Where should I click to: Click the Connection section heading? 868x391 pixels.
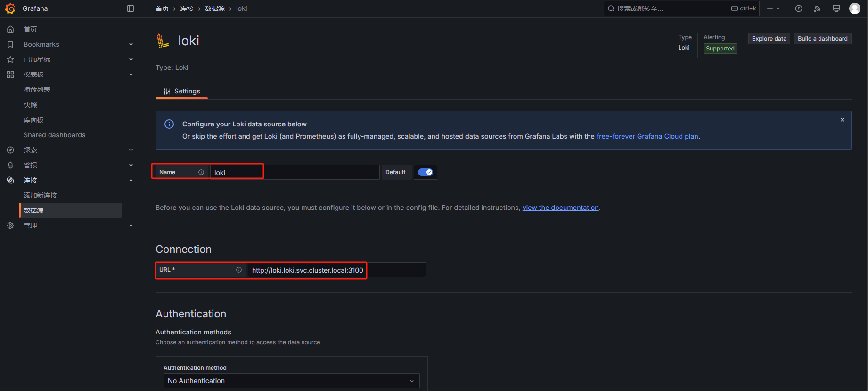click(x=184, y=249)
